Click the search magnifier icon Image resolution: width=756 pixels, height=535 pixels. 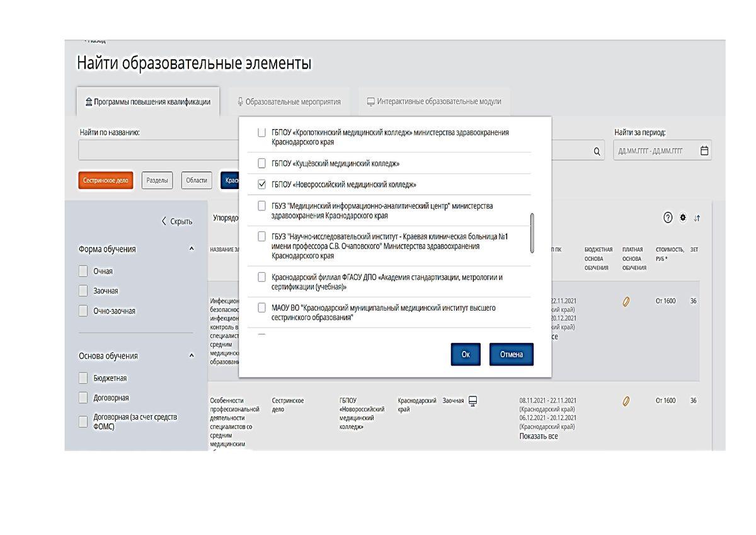[597, 152]
